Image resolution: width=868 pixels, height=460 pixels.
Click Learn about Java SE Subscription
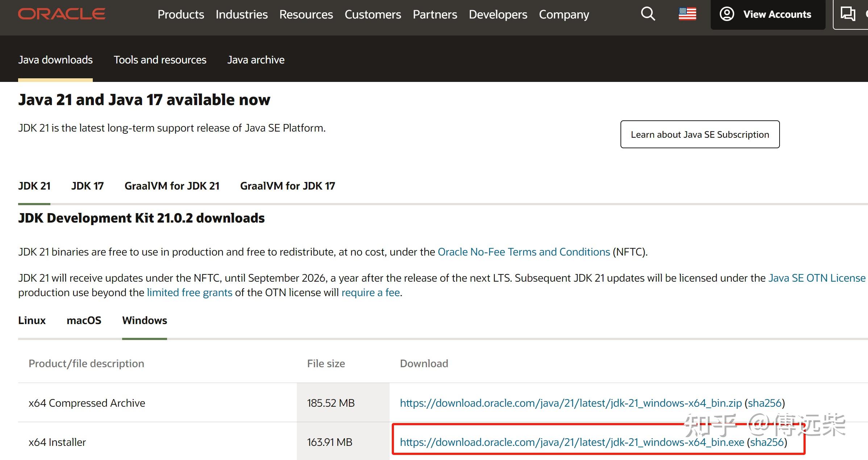pos(700,134)
